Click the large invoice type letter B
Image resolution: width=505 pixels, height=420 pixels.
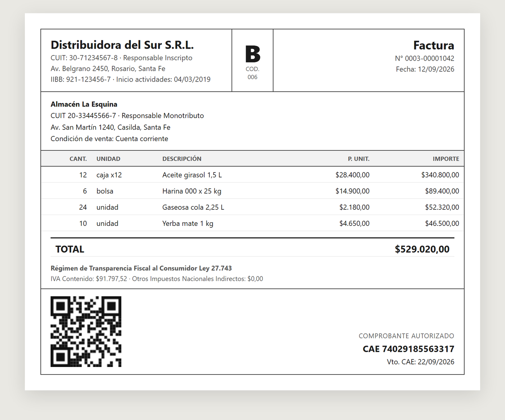[252, 54]
